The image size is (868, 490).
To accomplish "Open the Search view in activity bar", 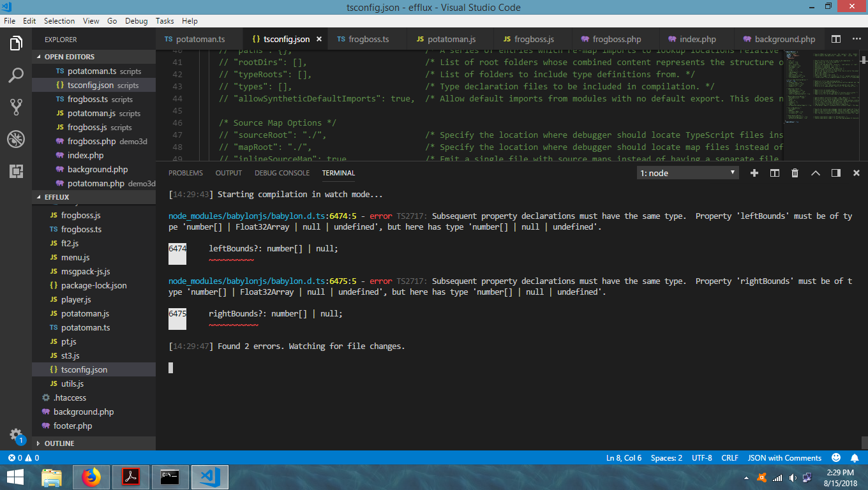I will (x=16, y=75).
